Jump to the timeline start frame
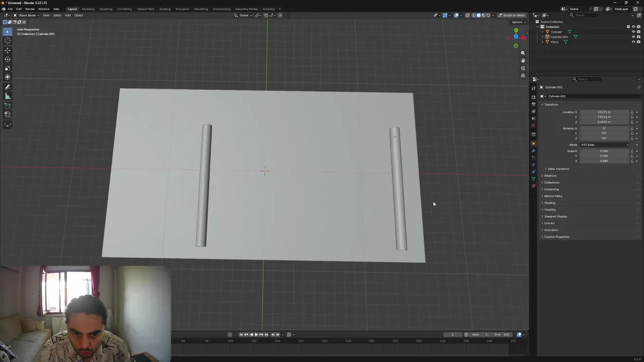Viewport: 644px width, 362px height. coord(241,335)
